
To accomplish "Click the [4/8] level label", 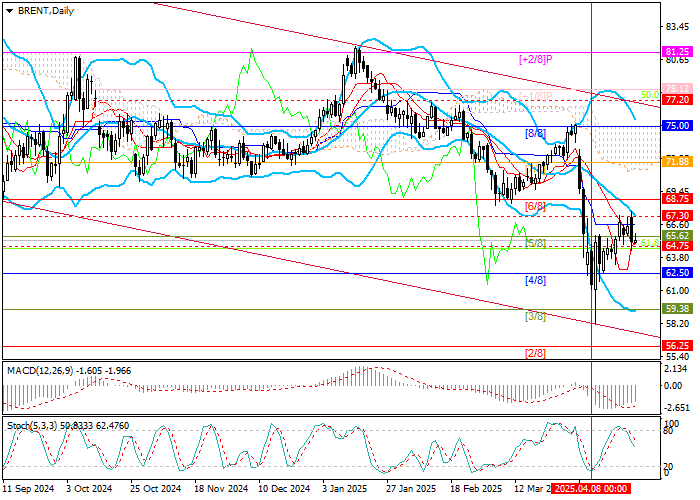I will (535, 280).
